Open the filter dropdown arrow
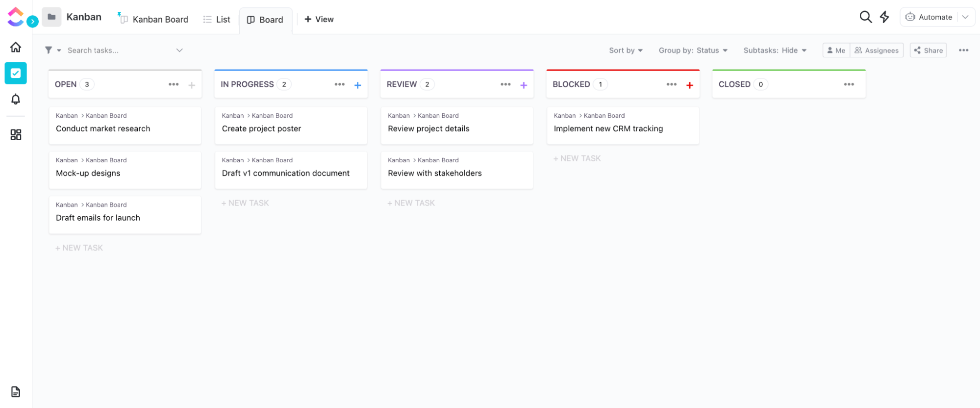980x408 pixels. coord(59,51)
